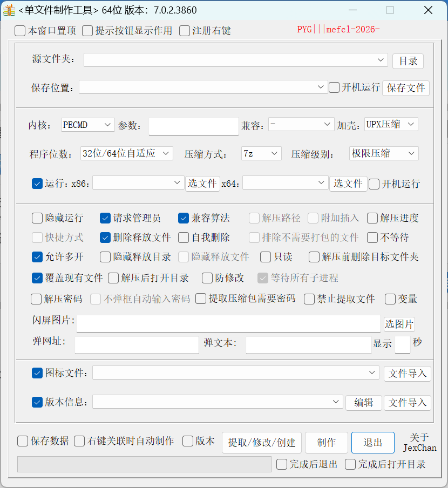Click the 参数 input field
Image resolution: width=448 pixels, height=488 pixels.
coord(193,126)
